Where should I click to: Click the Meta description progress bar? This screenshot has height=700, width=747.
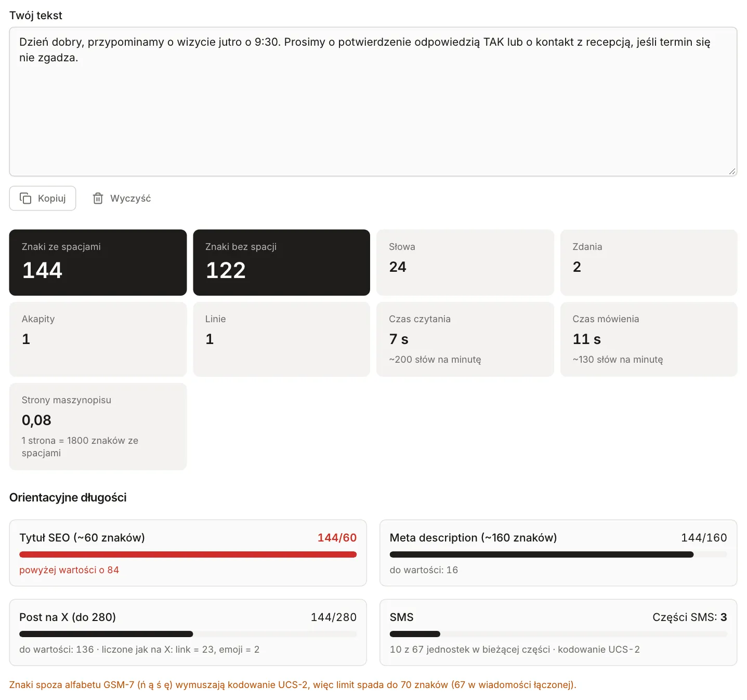tap(558, 554)
